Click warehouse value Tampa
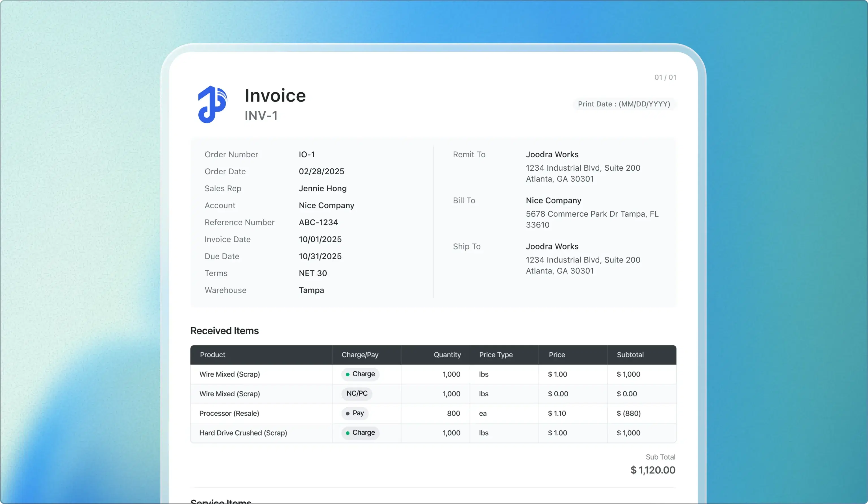Viewport: 868px width, 504px height. (311, 290)
